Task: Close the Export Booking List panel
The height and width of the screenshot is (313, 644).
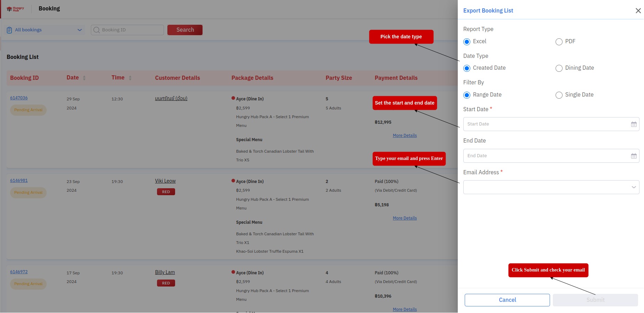Action: coord(638,11)
